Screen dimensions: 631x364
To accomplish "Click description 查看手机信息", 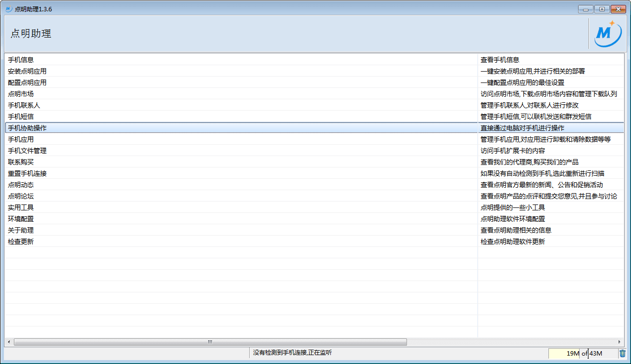I will tap(500, 60).
